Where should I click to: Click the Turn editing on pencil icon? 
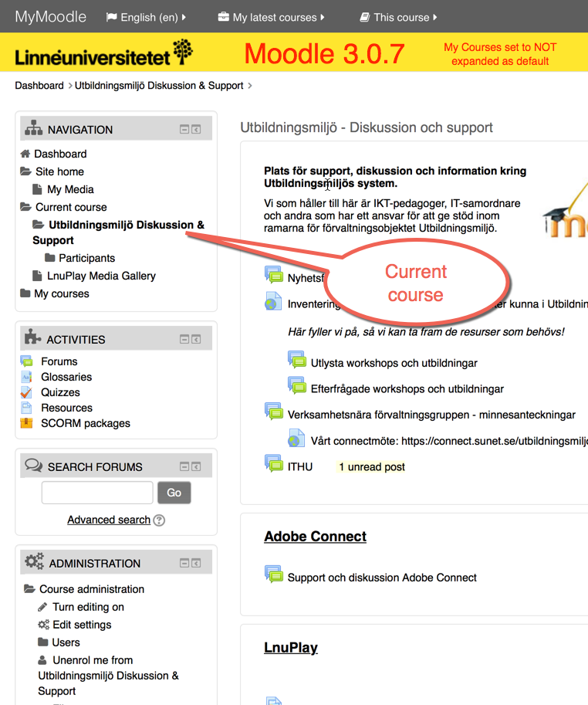[x=42, y=607]
